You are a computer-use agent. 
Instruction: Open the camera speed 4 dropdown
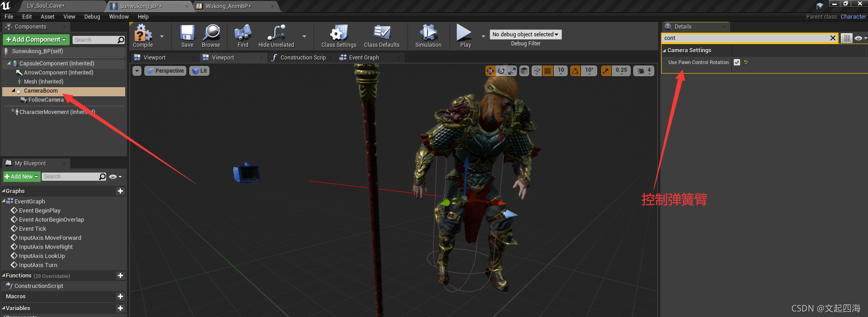coord(644,71)
